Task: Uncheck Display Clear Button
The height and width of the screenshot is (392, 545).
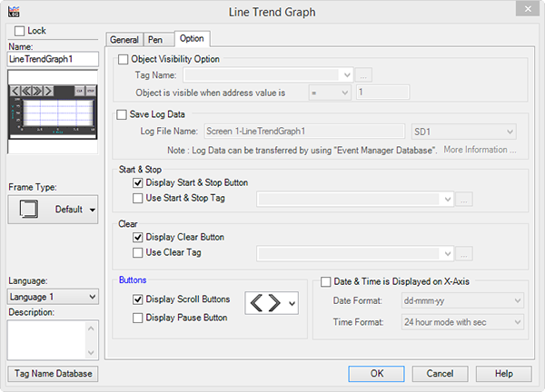Action: pyautogui.click(x=138, y=238)
